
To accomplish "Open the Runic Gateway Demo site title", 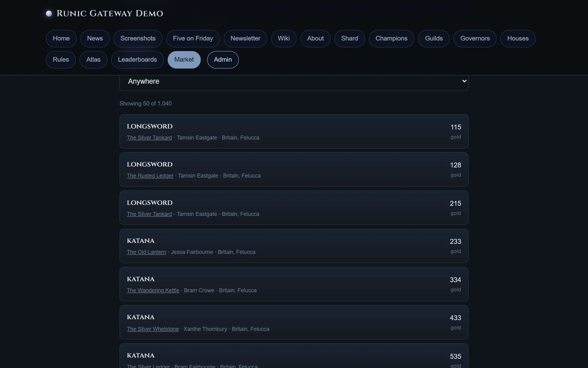I will [x=110, y=13].
